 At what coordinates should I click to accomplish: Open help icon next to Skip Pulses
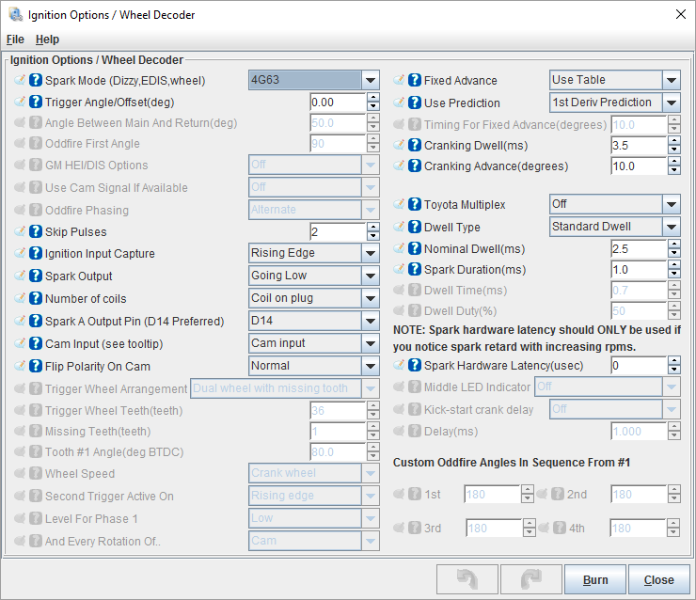36,232
